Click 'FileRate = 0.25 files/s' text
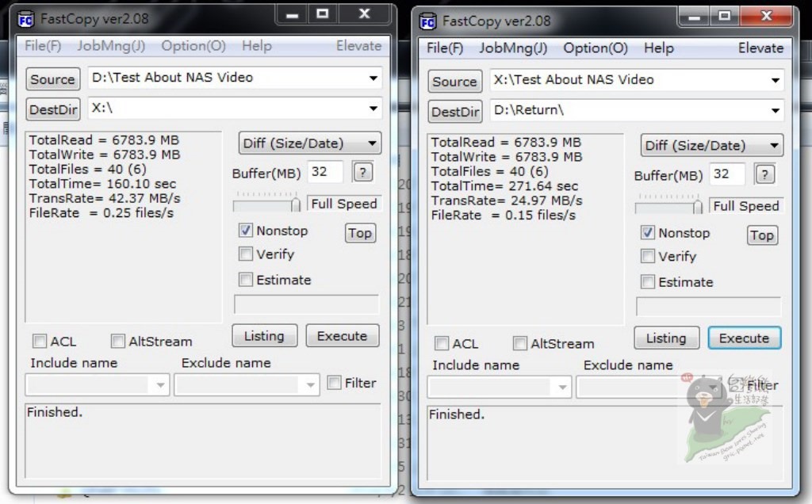Image resolution: width=812 pixels, height=504 pixels. point(101,213)
